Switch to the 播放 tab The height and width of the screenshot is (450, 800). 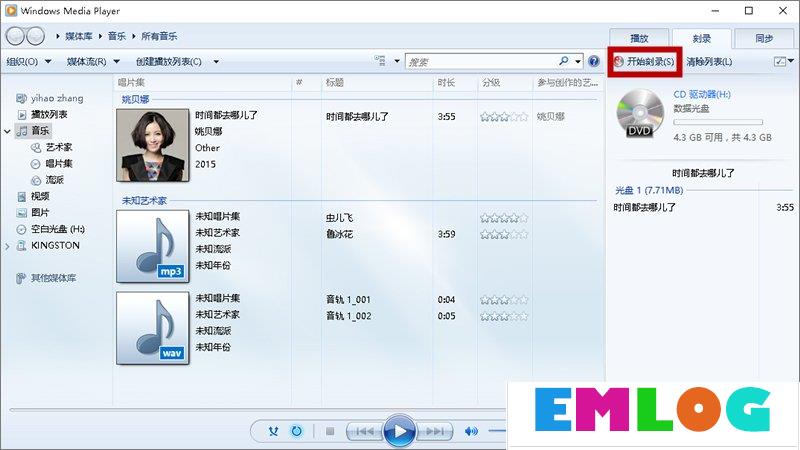[x=639, y=38]
